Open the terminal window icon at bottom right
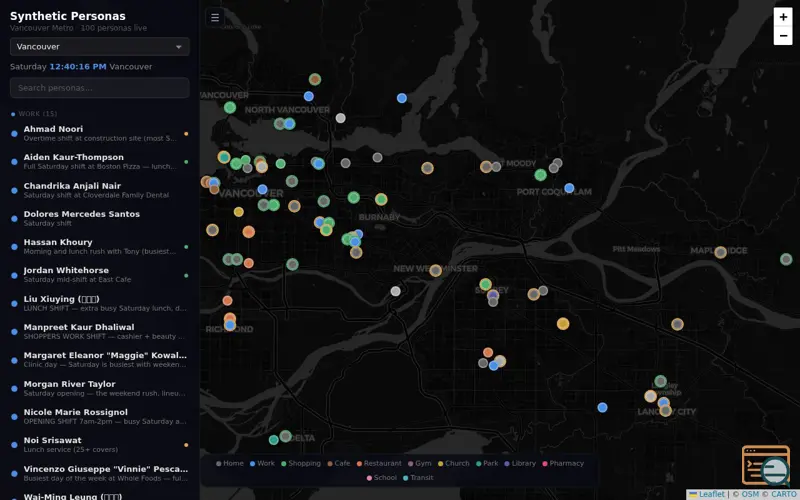 765,465
